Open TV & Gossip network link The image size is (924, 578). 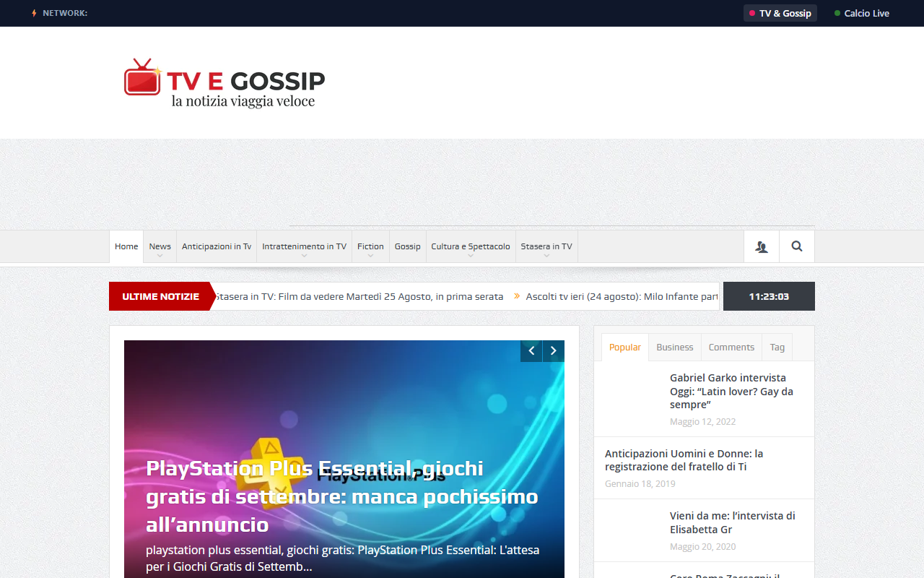780,13
